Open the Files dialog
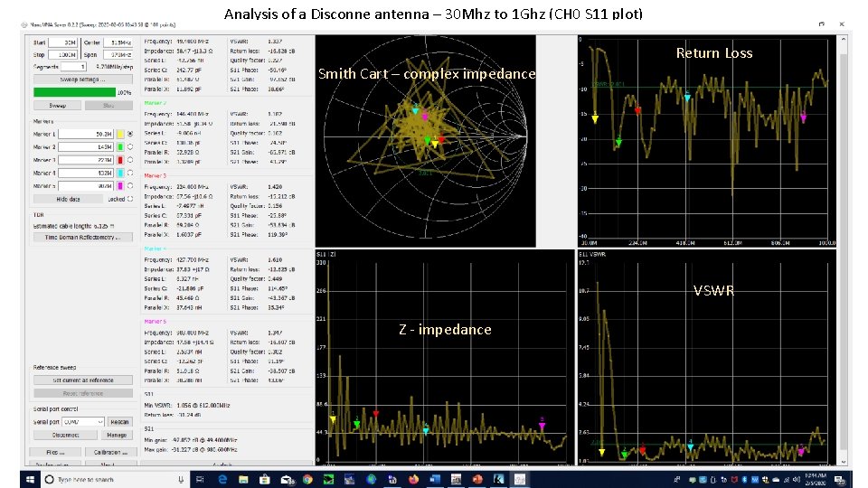The height and width of the screenshot is (488, 868). click(55, 452)
